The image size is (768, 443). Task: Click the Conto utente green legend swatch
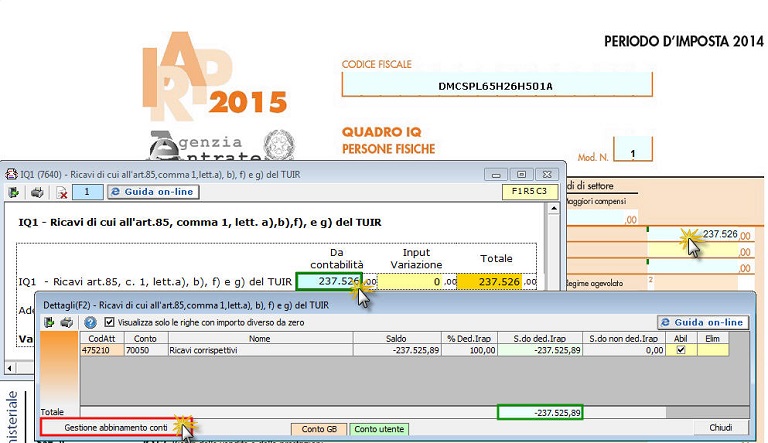[x=378, y=428]
